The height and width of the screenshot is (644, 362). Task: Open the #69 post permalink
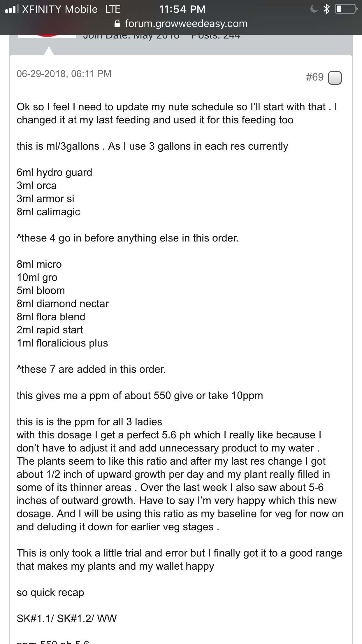coord(315,77)
